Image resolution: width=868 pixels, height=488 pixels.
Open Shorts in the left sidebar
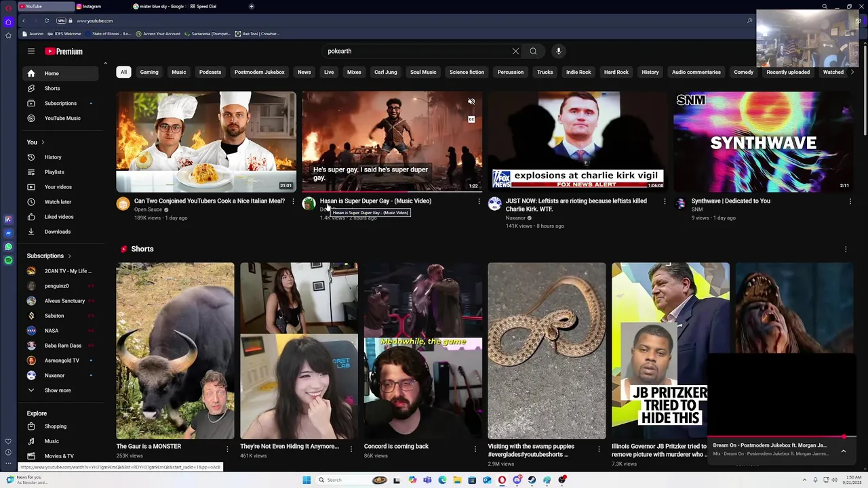[x=61, y=88]
